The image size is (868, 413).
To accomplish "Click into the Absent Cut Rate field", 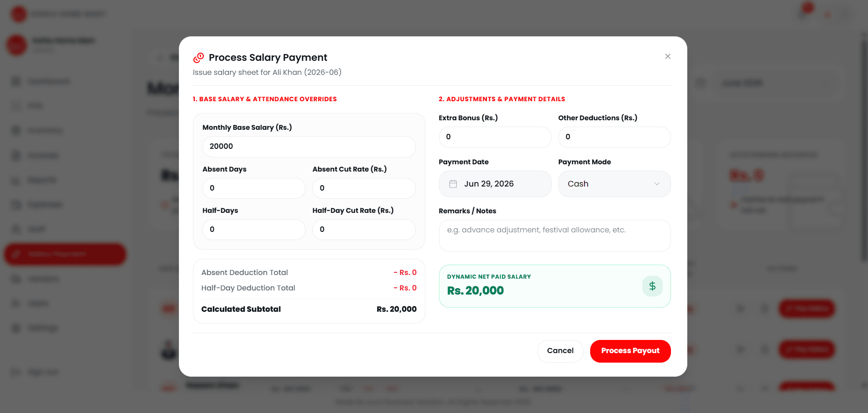I will pos(364,188).
